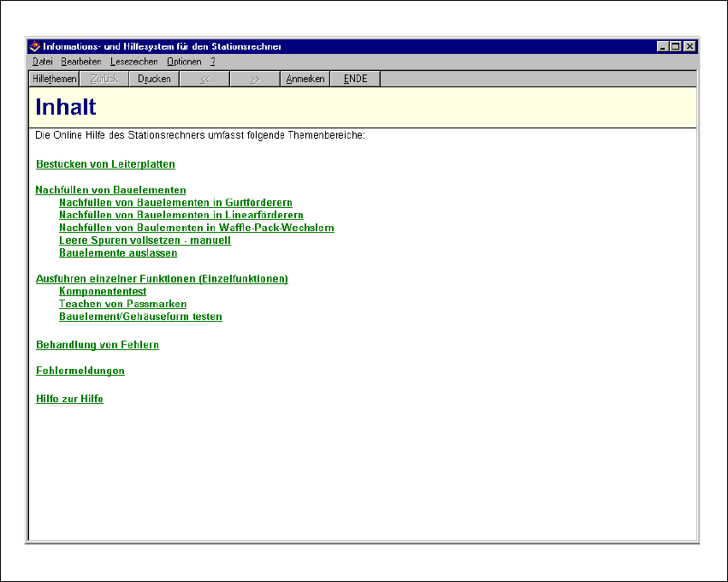Open Nachfüllen von Baulementen in Waffle-Pack-Wechslern
Screen dimensions: 728x582
click(197, 228)
